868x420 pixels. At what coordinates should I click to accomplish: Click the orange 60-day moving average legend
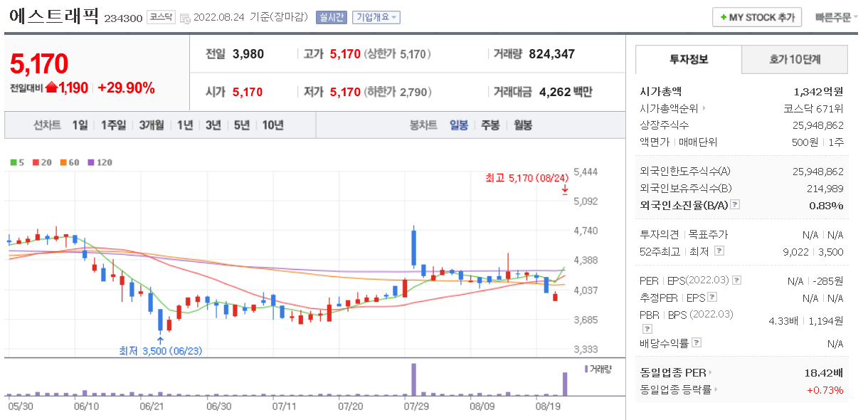click(69, 162)
